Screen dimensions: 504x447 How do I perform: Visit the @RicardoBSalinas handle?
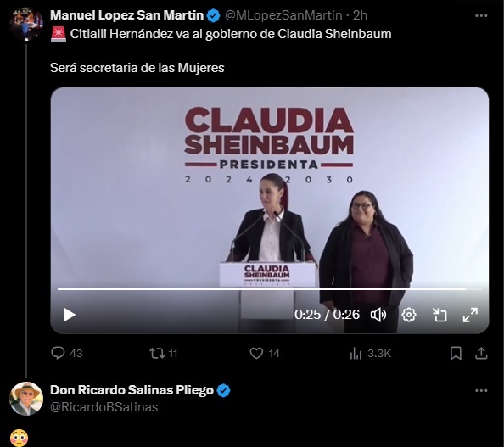(104, 407)
